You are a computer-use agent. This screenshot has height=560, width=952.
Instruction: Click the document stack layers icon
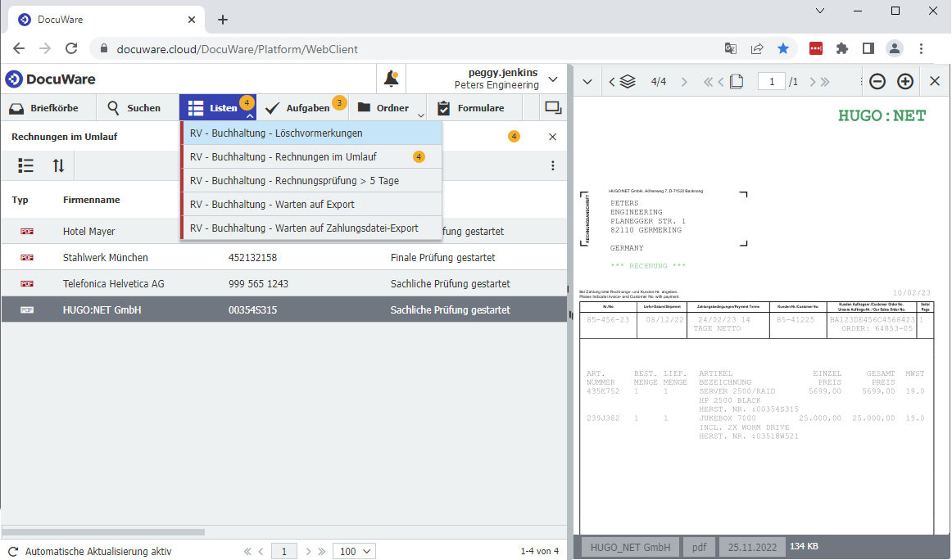pyautogui.click(x=628, y=81)
